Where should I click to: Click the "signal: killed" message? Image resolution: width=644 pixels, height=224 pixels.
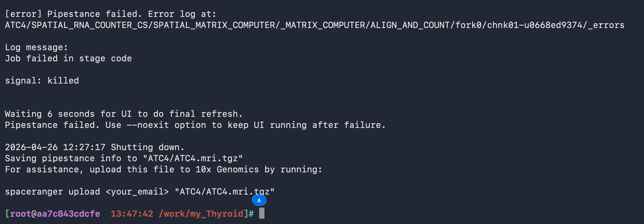point(42,80)
